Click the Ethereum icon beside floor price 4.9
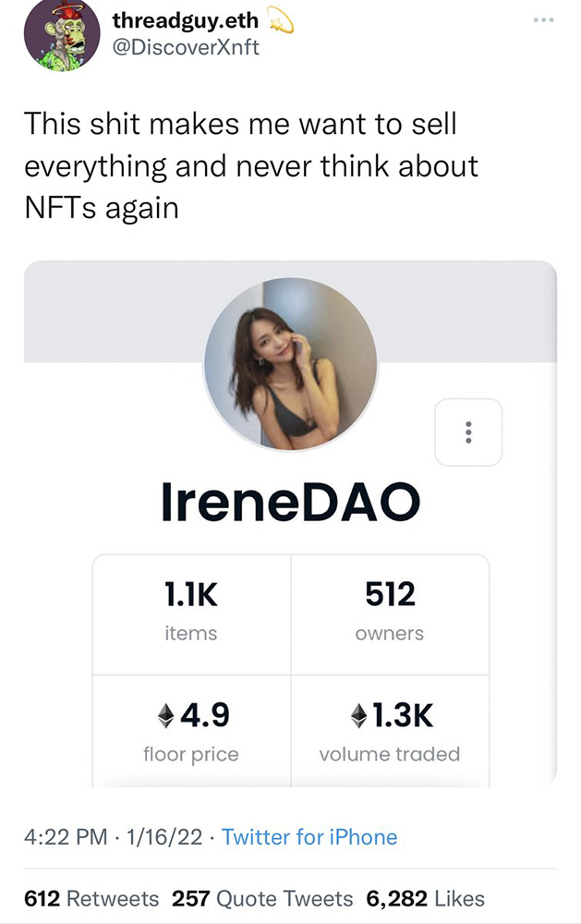Screen dimensions: 581x924 click(x=166, y=715)
